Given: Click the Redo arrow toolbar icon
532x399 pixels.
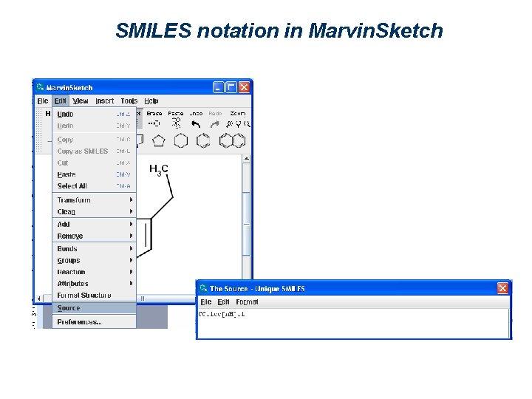Looking at the screenshot, I should 215,124.
